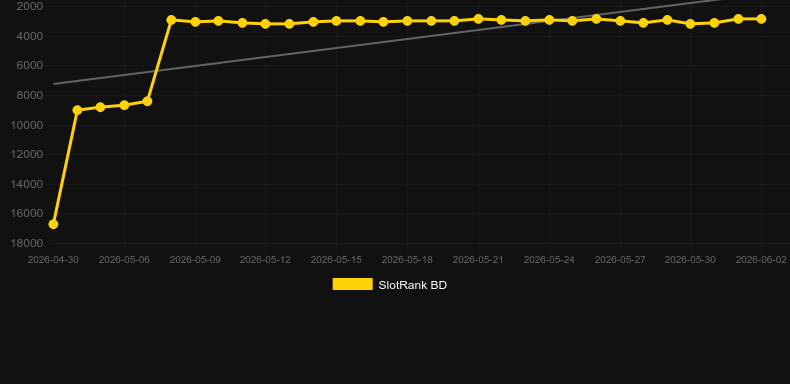Click the lowest data point at 2026-04-30
790x384 pixels.
coord(53,224)
